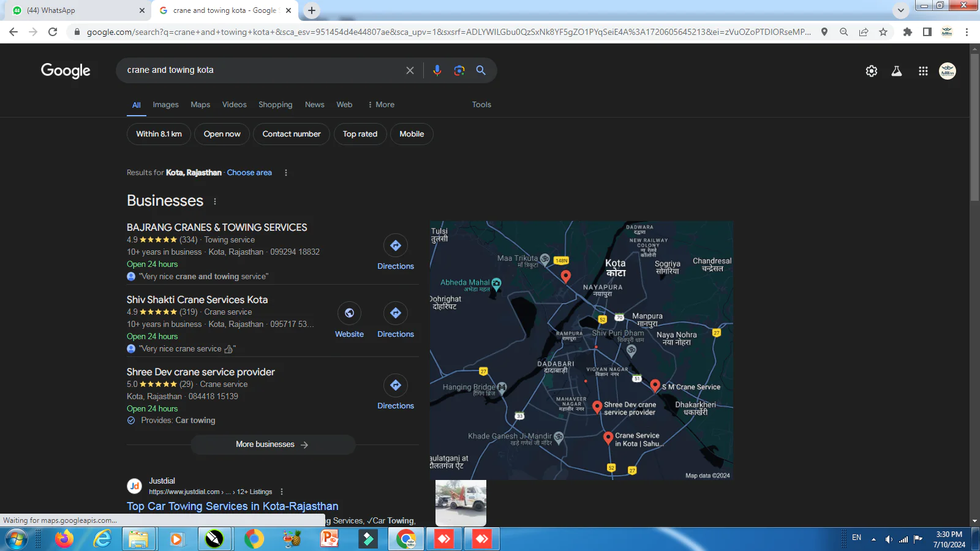The height and width of the screenshot is (551, 980).
Task: Open the Chrome three-dot menu
Action: pyautogui.click(x=967, y=32)
